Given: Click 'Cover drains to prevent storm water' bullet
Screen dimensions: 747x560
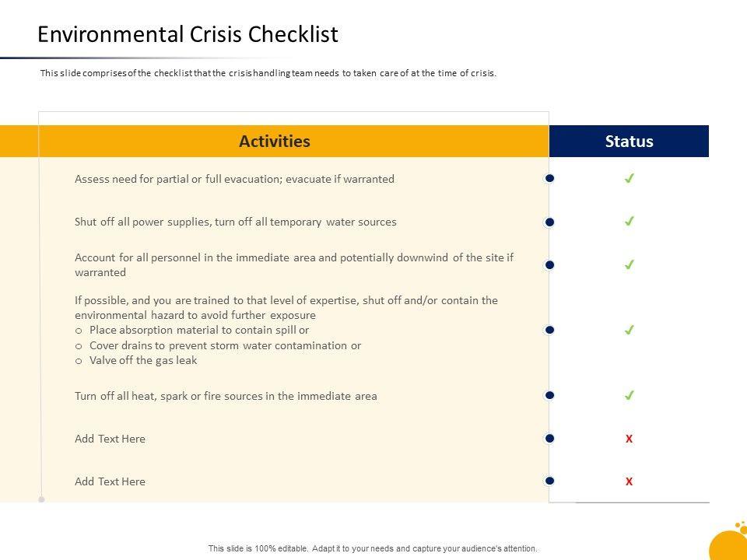Looking at the screenshot, I should (x=225, y=345).
